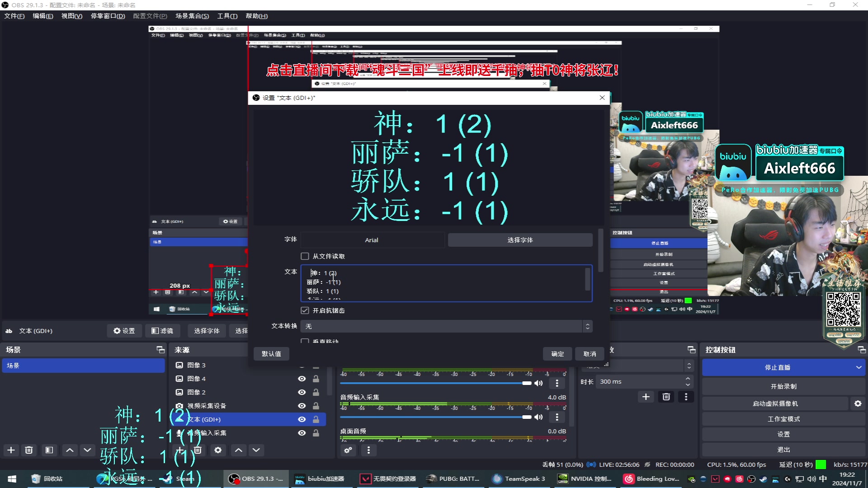
Task: Open source properties gear icon
Action: 218,450
